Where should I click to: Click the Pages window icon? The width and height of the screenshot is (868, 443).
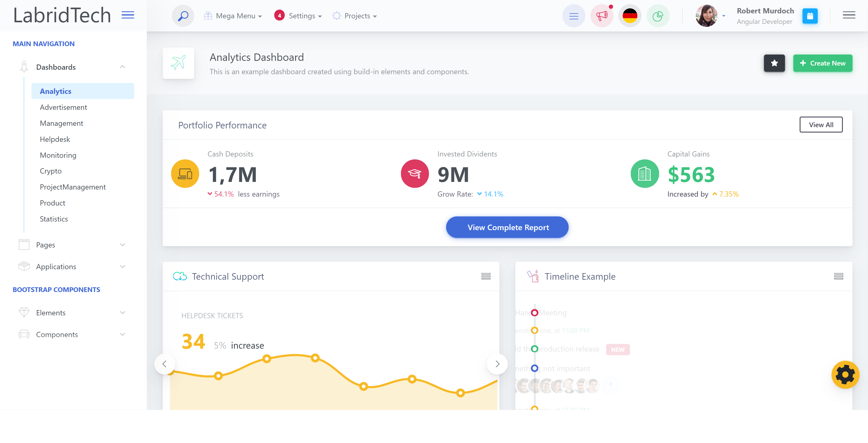pyautogui.click(x=24, y=245)
